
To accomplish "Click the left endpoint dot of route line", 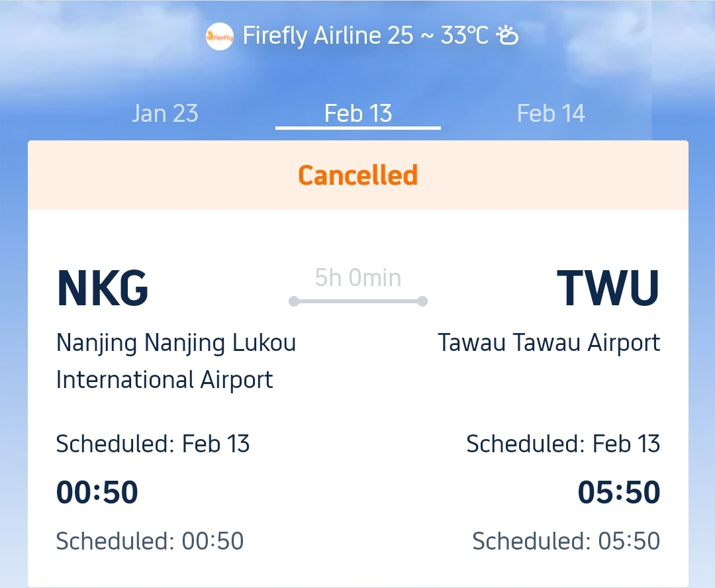I will pos(294,302).
